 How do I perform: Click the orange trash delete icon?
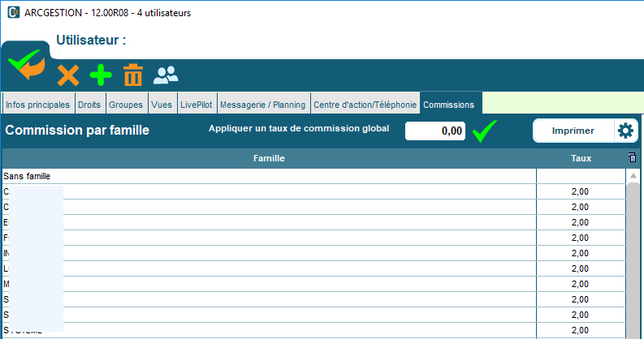coord(132,76)
